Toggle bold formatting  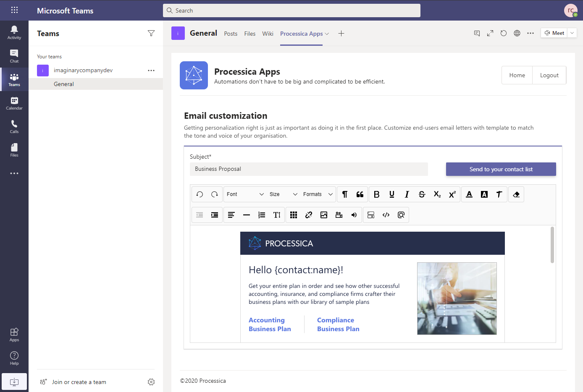point(377,194)
